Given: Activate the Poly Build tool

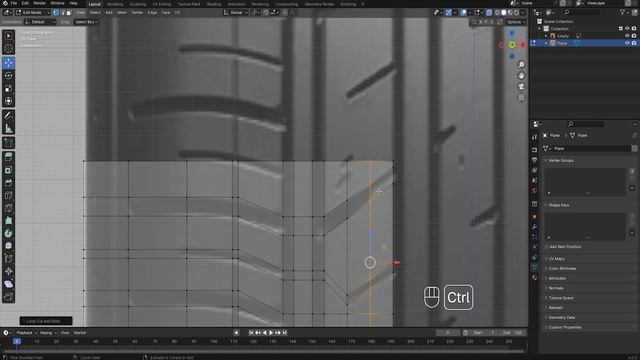Looking at the screenshot, I should click(x=8, y=220).
